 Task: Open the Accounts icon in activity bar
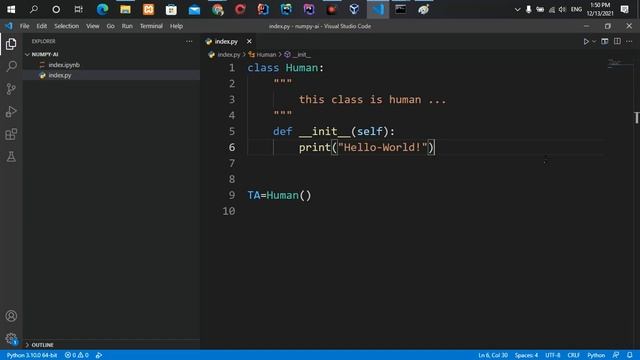coord(11,316)
